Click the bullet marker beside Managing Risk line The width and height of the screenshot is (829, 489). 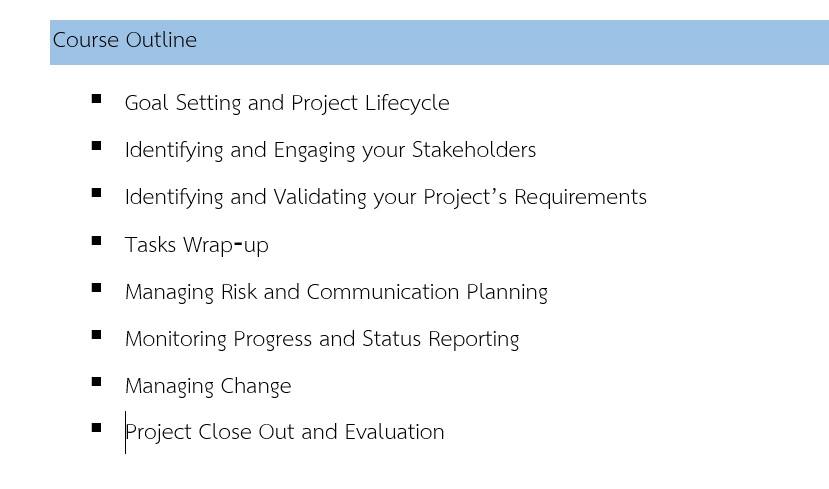coord(96,288)
